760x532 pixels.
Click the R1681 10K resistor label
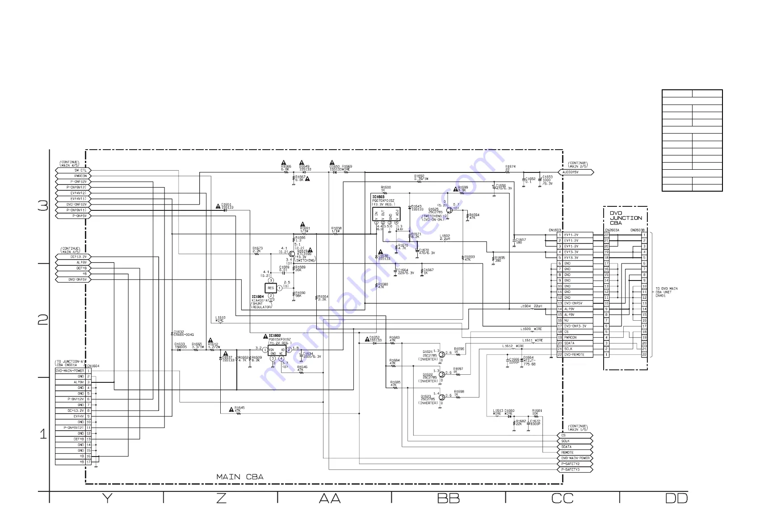click(x=537, y=412)
